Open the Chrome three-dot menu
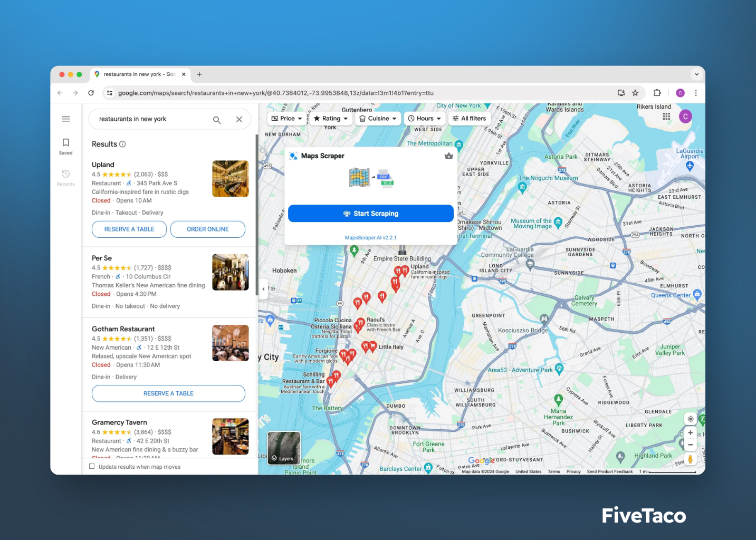The height and width of the screenshot is (540, 756). click(x=696, y=93)
